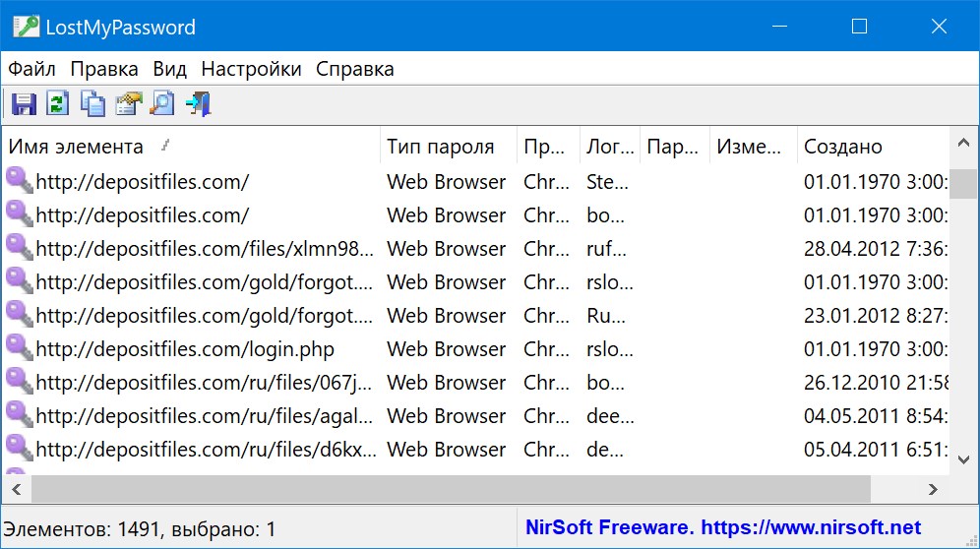
Task: Click the Refresh toolbar icon
Action: tap(58, 103)
